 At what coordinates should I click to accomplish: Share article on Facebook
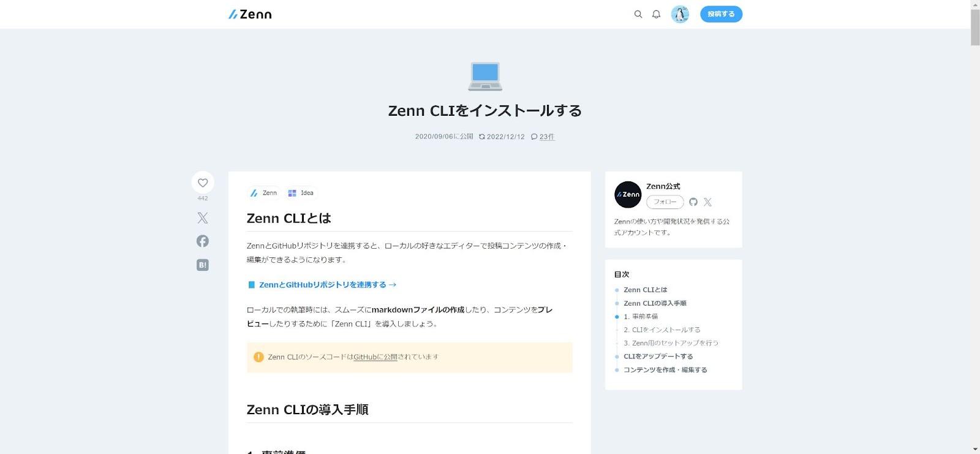click(203, 241)
